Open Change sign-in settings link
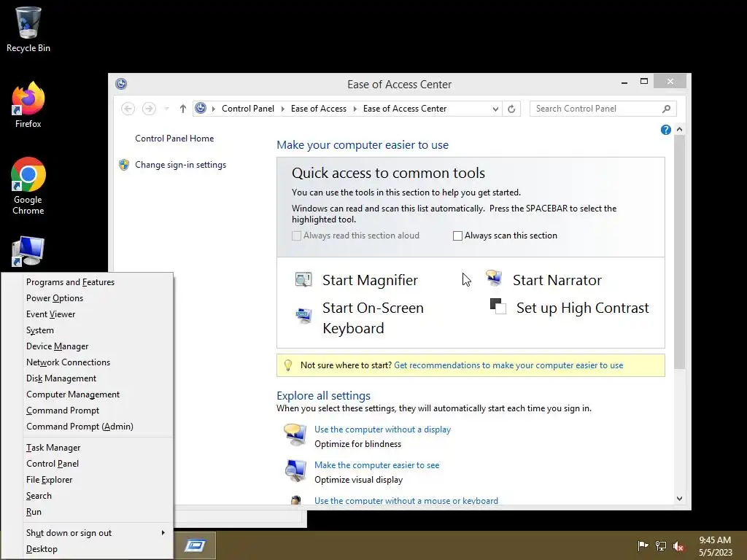This screenshot has height=560, width=747. tap(181, 165)
